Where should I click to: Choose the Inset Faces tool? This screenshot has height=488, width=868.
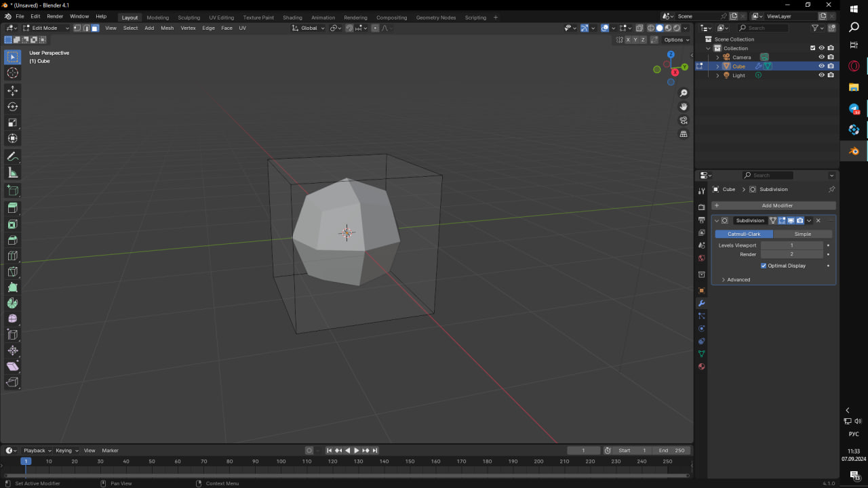point(13,224)
